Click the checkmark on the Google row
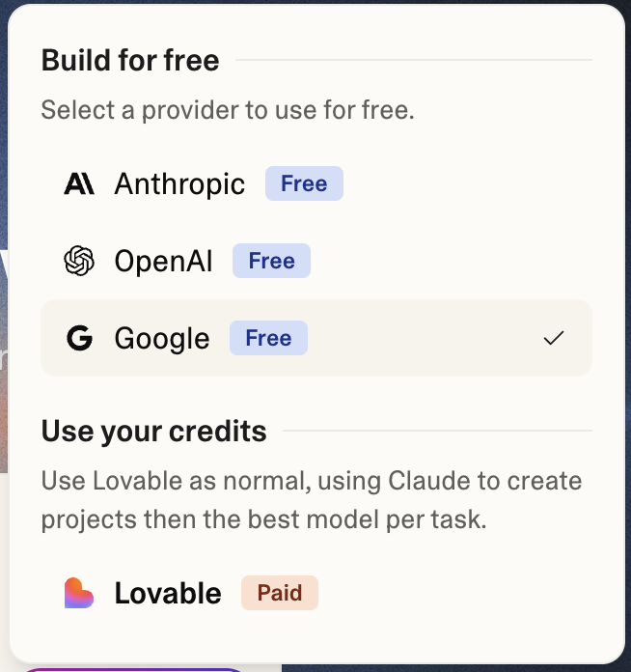 [554, 338]
